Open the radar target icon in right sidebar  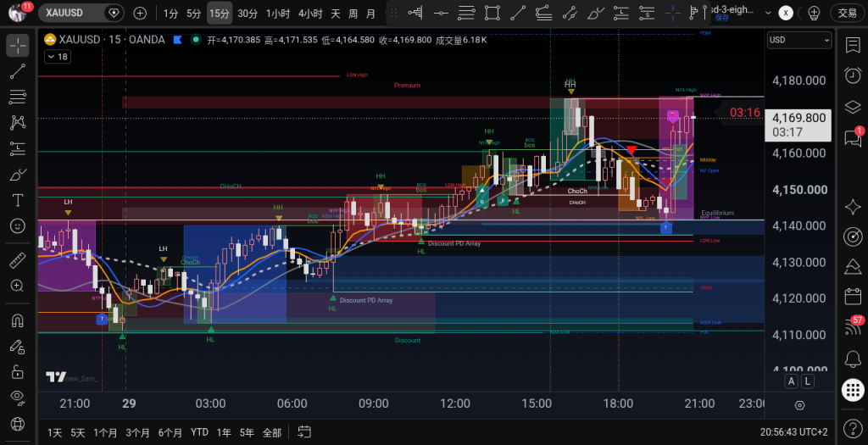(853, 236)
